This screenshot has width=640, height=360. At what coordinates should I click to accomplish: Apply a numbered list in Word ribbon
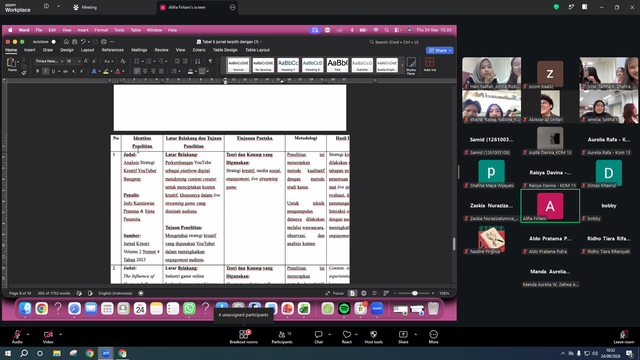coord(149,61)
